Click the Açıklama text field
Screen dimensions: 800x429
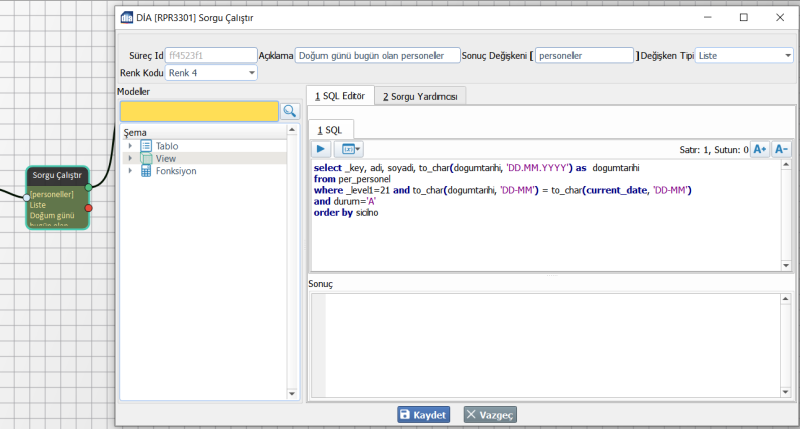point(377,56)
